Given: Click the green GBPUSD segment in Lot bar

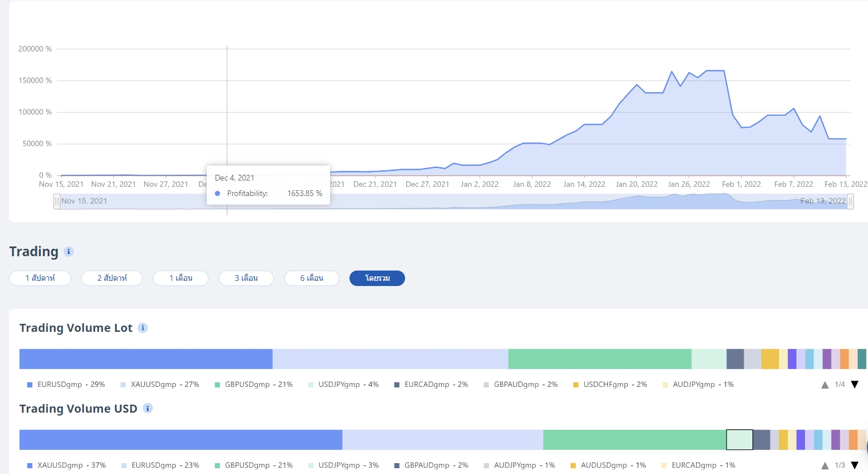Looking at the screenshot, I should point(600,359).
